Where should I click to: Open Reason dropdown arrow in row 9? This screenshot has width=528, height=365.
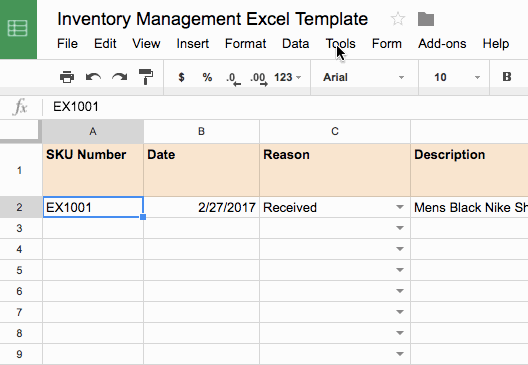[x=400, y=354]
